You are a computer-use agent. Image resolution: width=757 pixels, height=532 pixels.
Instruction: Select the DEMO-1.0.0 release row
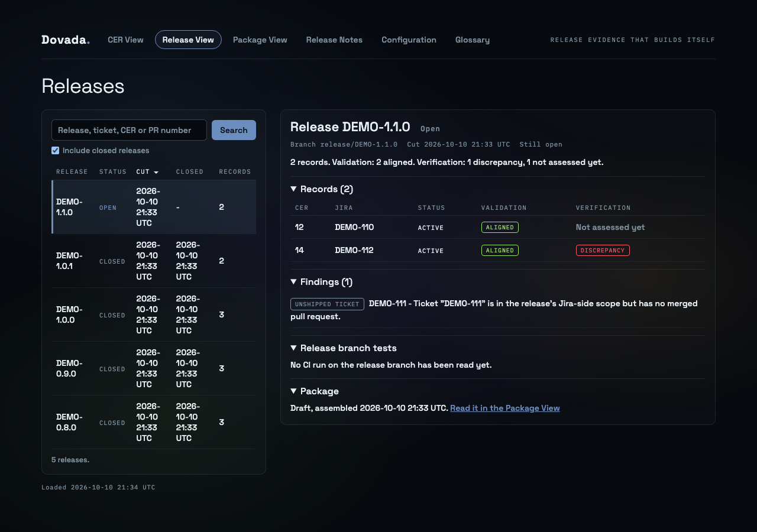click(x=154, y=315)
